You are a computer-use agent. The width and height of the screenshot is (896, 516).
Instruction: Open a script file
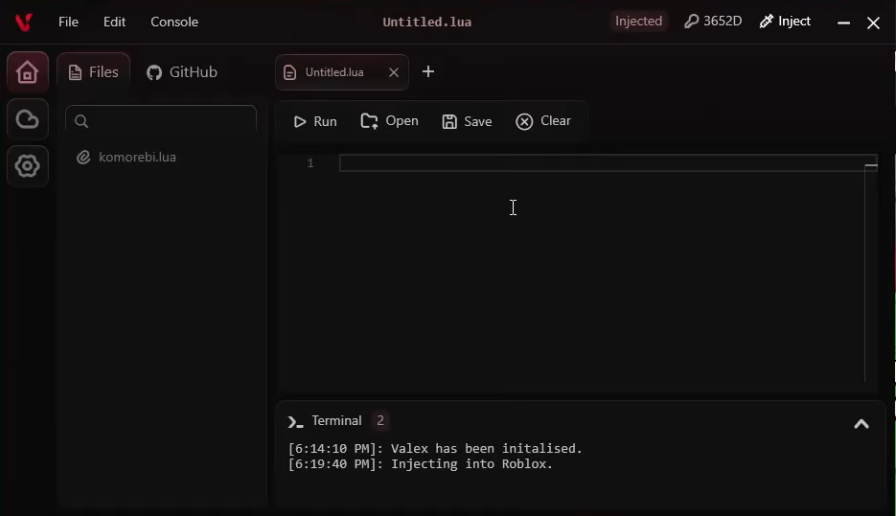pos(390,121)
